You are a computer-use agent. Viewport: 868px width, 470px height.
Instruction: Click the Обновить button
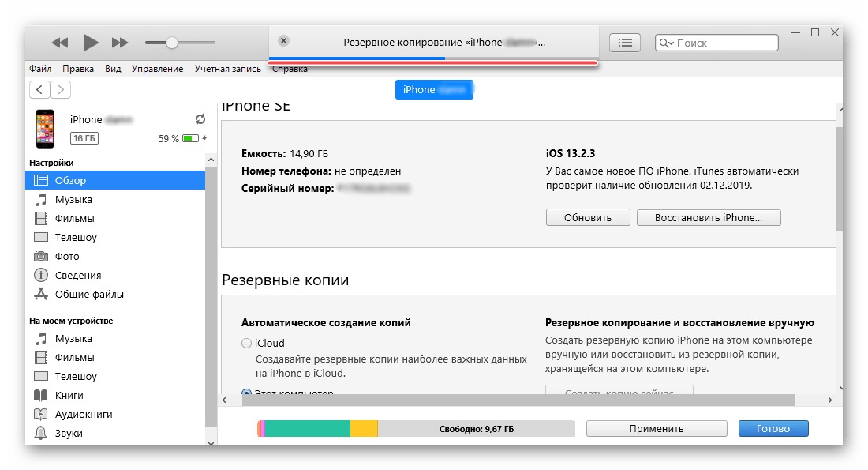click(x=588, y=218)
